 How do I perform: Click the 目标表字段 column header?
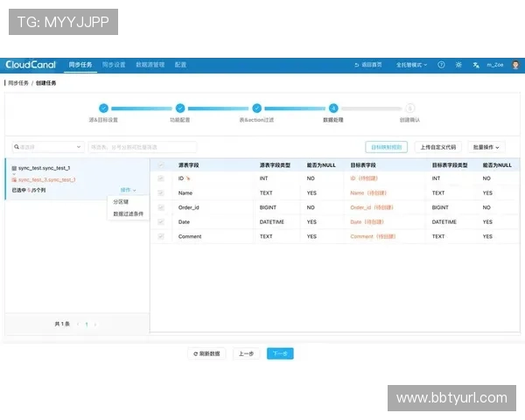point(363,165)
